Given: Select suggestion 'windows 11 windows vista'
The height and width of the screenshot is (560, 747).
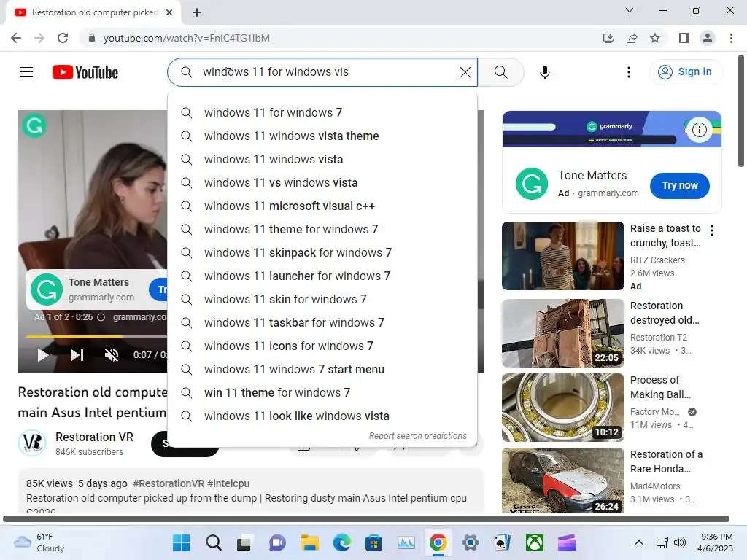Looking at the screenshot, I should (322, 159).
